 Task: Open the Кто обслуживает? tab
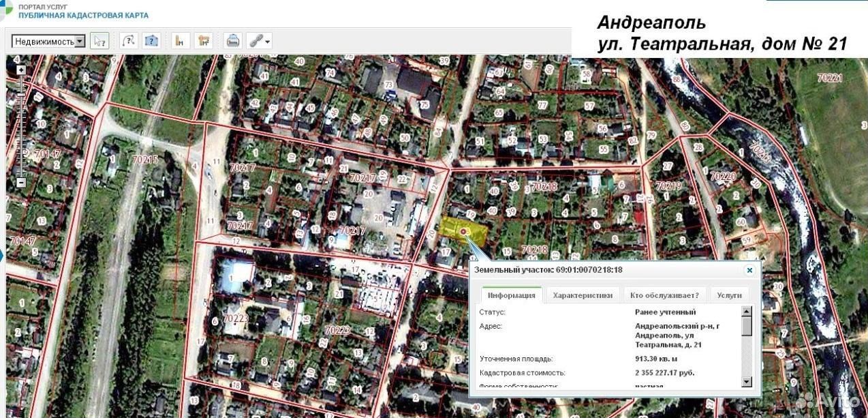pos(664,295)
